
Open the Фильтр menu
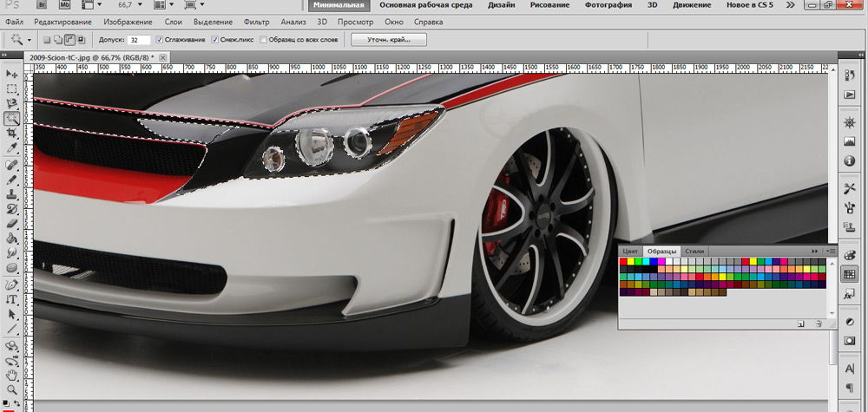(256, 21)
